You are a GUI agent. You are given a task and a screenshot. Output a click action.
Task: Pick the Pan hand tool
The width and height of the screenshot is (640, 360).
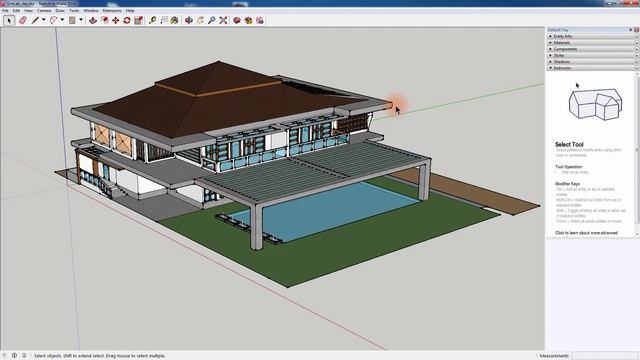coord(200,20)
